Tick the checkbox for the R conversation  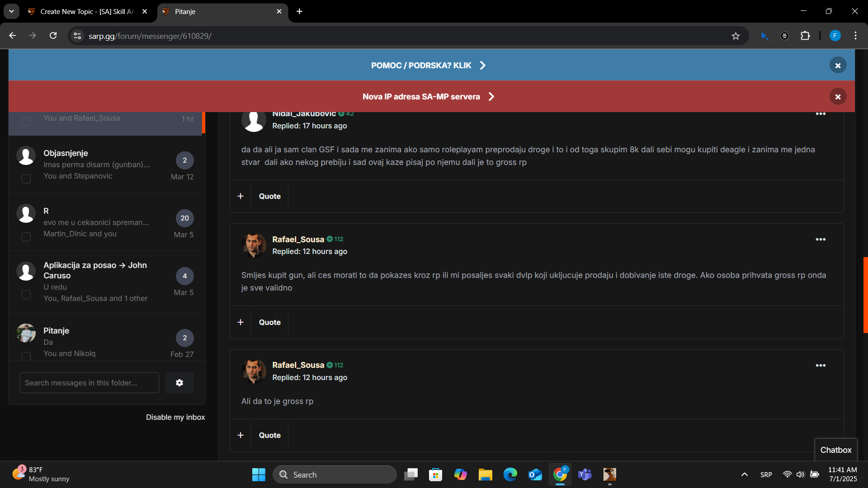click(26, 237)
